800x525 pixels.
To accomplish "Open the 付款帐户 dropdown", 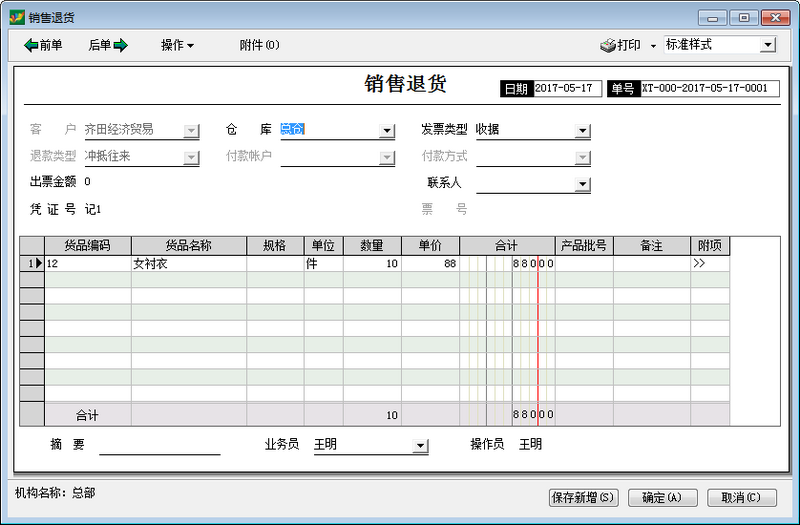I will click(387, 157).
